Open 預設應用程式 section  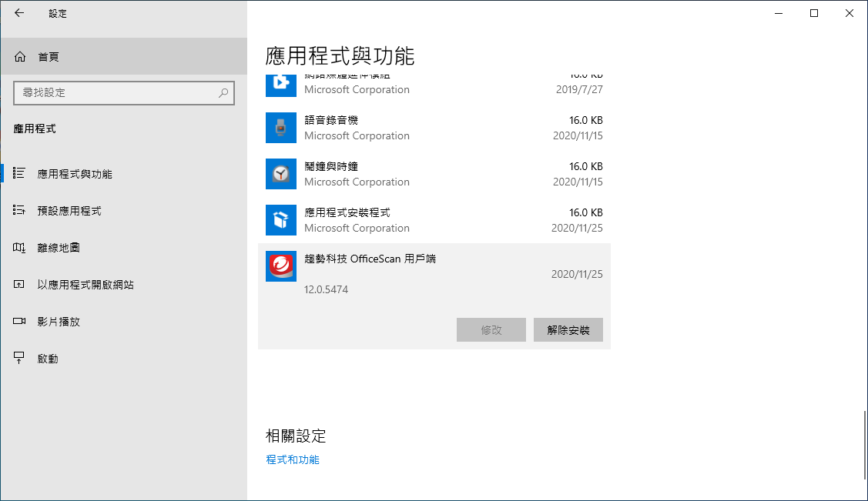click(124, 211)
